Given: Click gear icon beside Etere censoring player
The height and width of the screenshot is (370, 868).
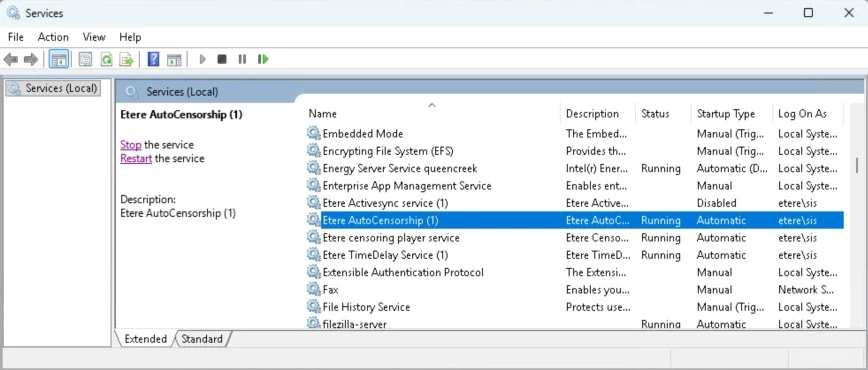Looking at the screenshot, I should [314, 238].
